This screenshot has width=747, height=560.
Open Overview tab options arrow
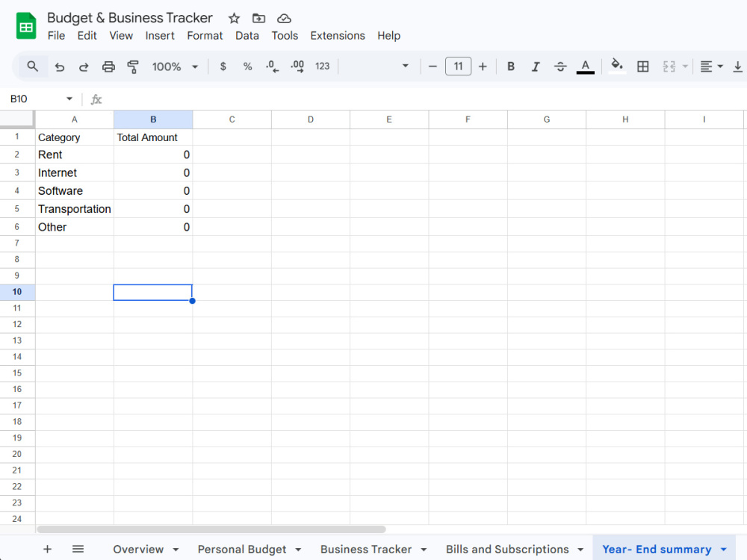click(176, 550)
